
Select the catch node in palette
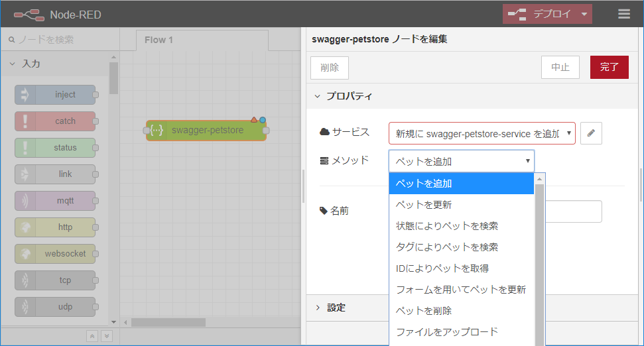click(x=55, y=121)
